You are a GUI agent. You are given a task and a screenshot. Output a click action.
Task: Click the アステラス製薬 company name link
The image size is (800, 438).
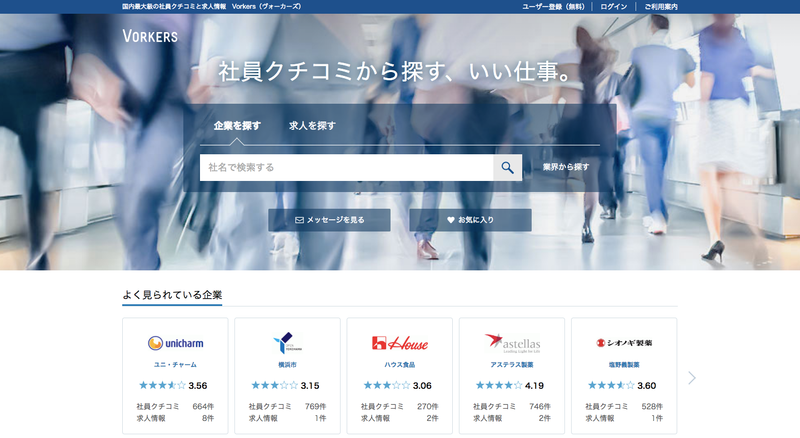tap(511, 365)
